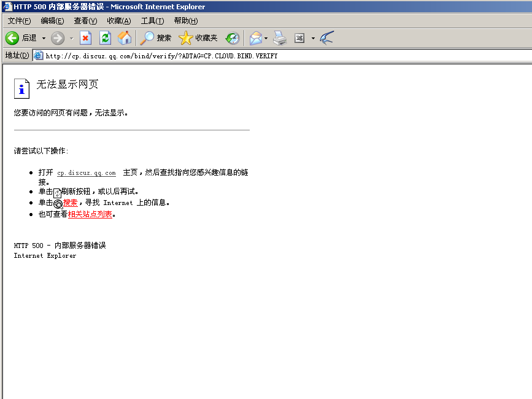Click the address bar URL field

[282, 56]
